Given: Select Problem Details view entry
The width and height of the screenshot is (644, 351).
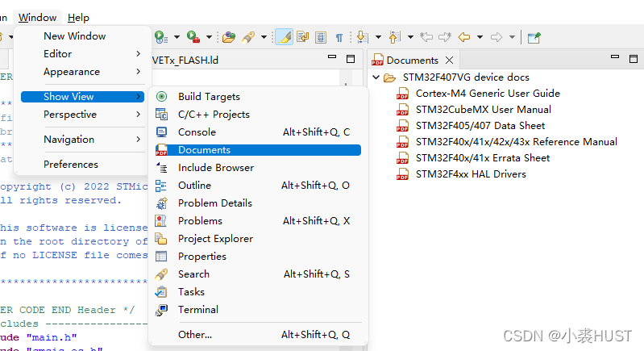Looking at the screenshot, I should point(258,203).
